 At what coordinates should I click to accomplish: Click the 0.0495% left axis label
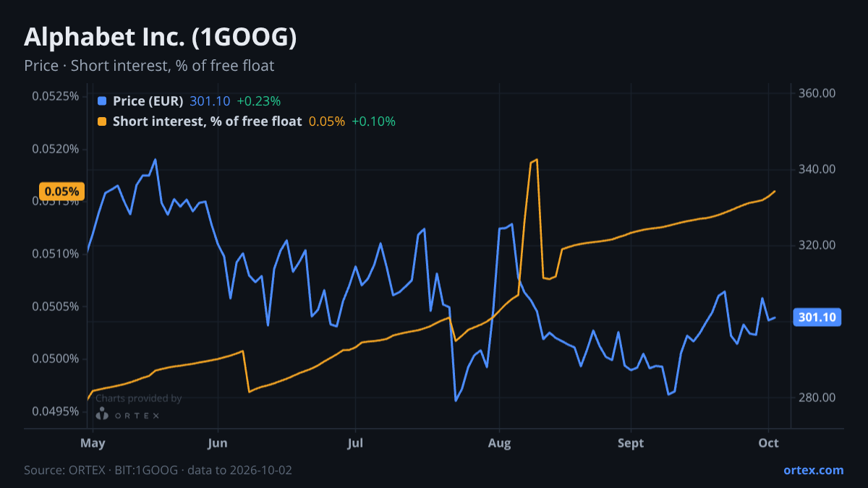click(x=55, y=411)
